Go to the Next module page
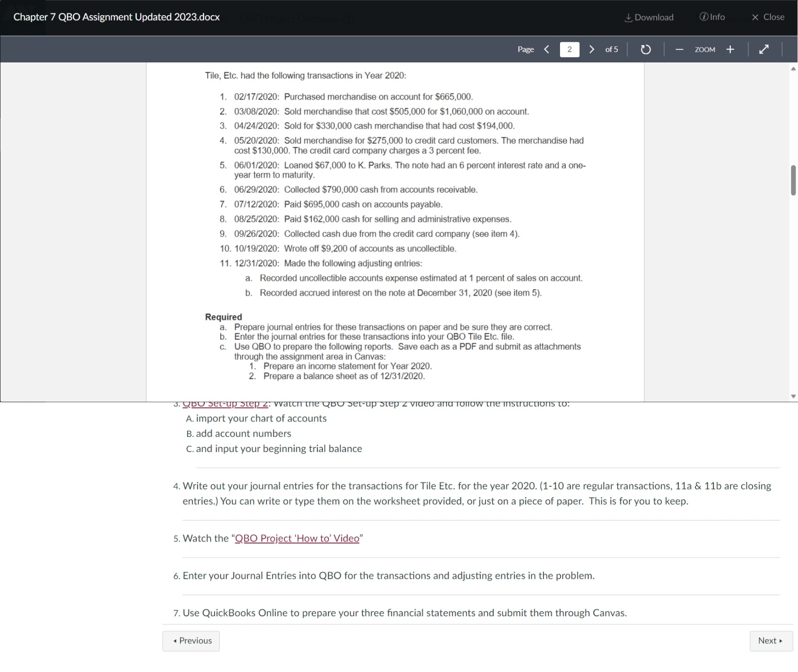Image resolution: width=798 pixels, height=672 pixels. tap(771, 641)
